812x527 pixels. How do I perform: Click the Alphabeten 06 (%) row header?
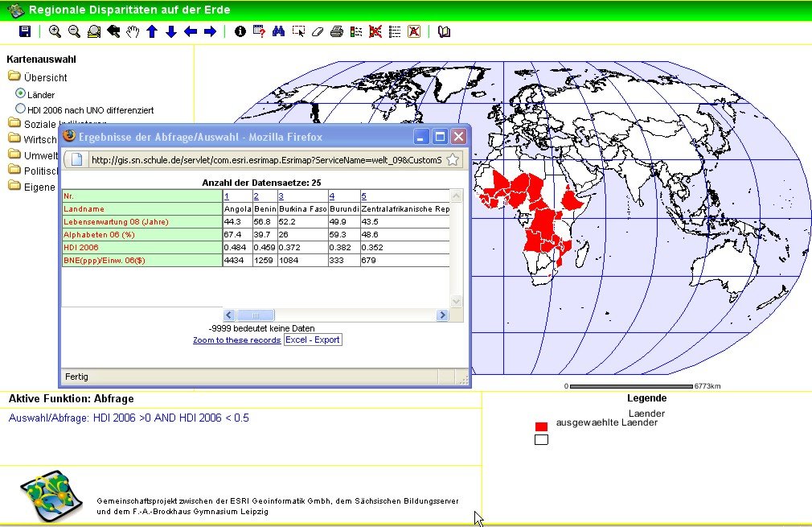tap(141, 235)
